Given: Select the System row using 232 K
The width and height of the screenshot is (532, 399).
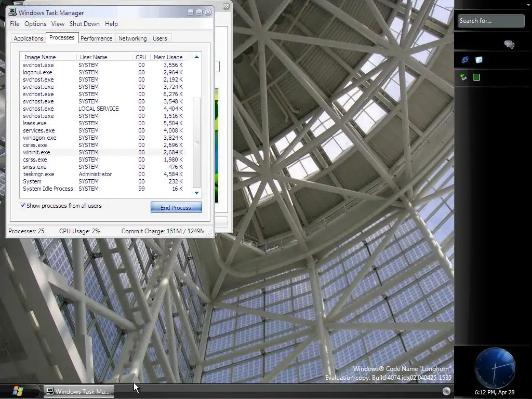Looking at the screenshot, I should click(x=103, y=181).
